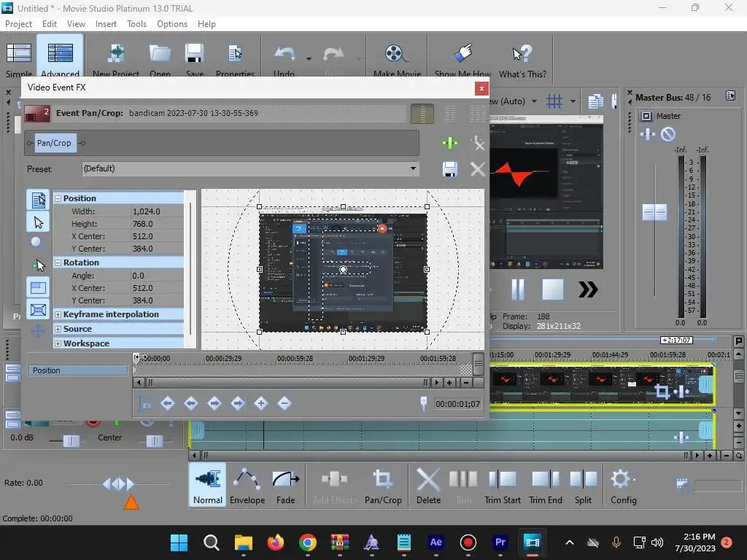
Task: Toggle Lock Aspect Ratio icon in Pan/Crop
Action: click(x=38, y=288)
